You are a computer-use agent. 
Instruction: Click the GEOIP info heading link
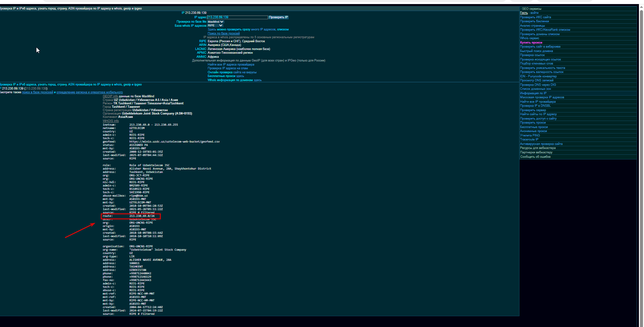(x=110, y=96)
